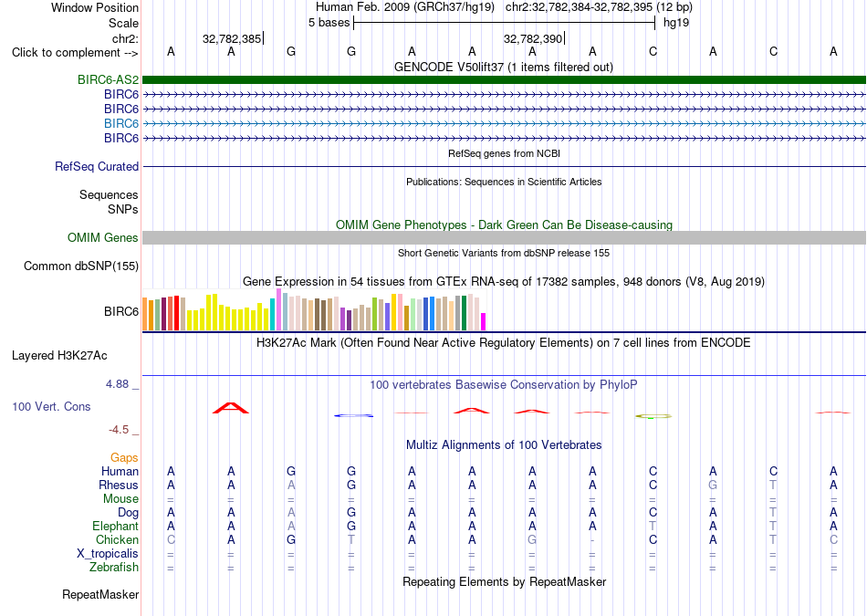Click the 'chr2:' ruler label
This screenshot has height=616, width=867.
tap(125, 38)
